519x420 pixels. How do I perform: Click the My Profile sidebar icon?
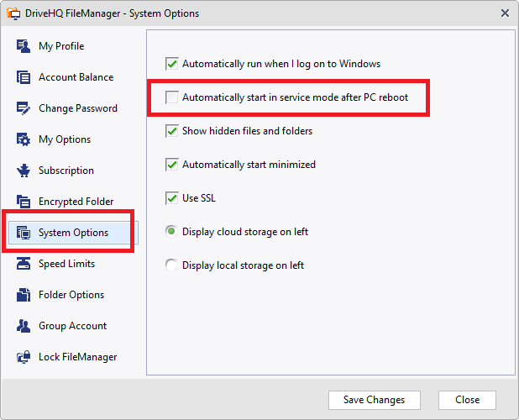pos(24,46)
